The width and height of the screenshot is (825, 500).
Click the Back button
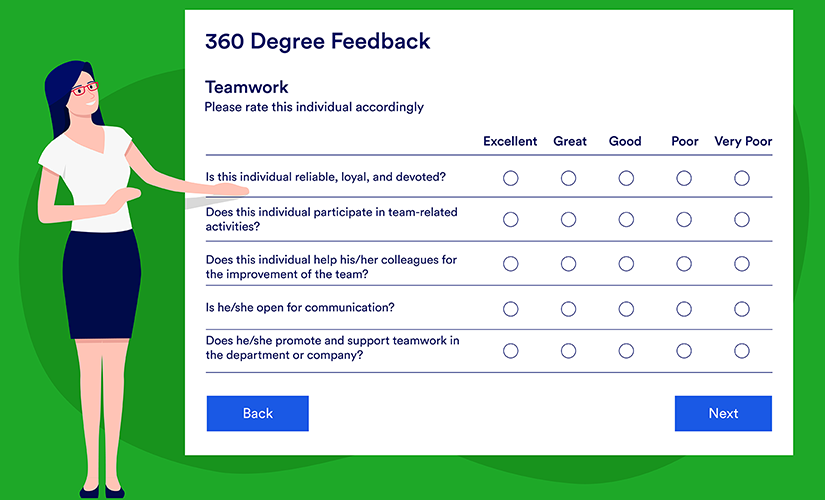pos(258,413)
